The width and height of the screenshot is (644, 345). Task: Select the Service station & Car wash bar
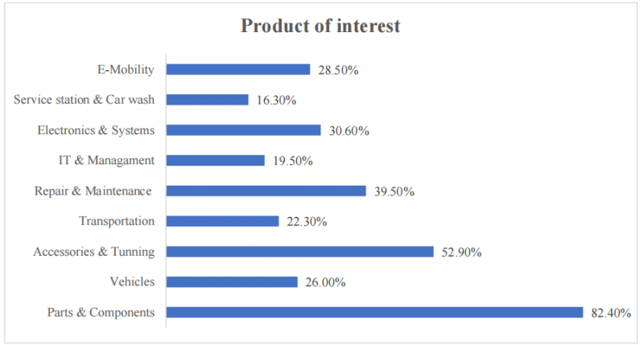[208, 100]
